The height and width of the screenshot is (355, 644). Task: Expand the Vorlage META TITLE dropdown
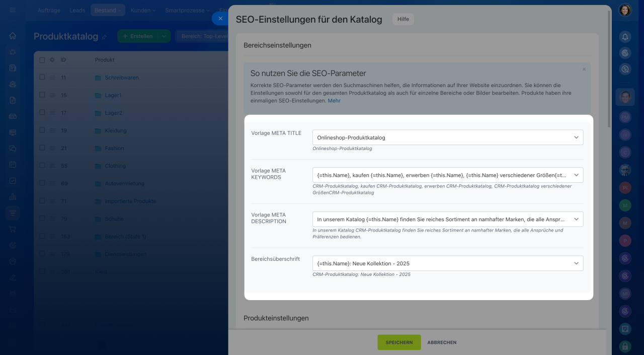[576, 137]
